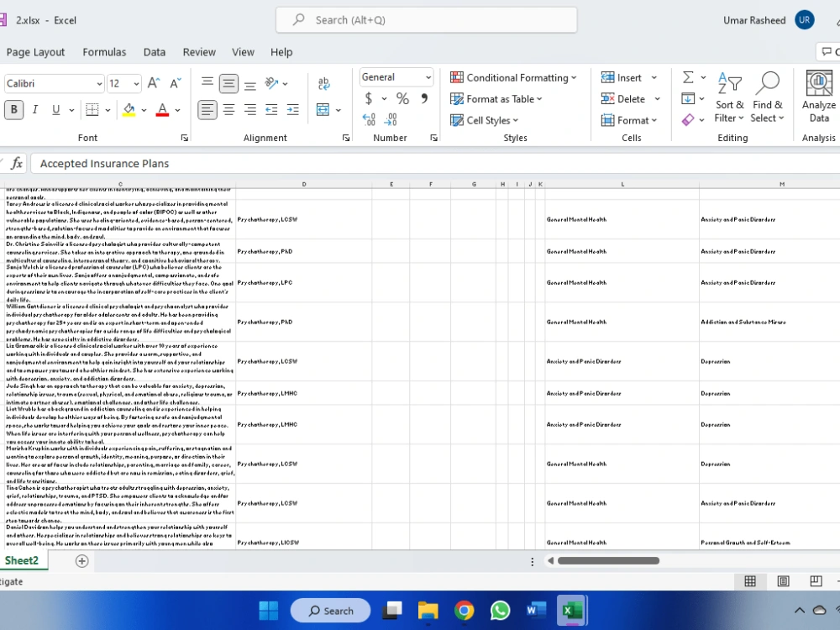The image size is (840, 630).
Task: Open Number Format General dropdown
Action: (x=428, y=77)
